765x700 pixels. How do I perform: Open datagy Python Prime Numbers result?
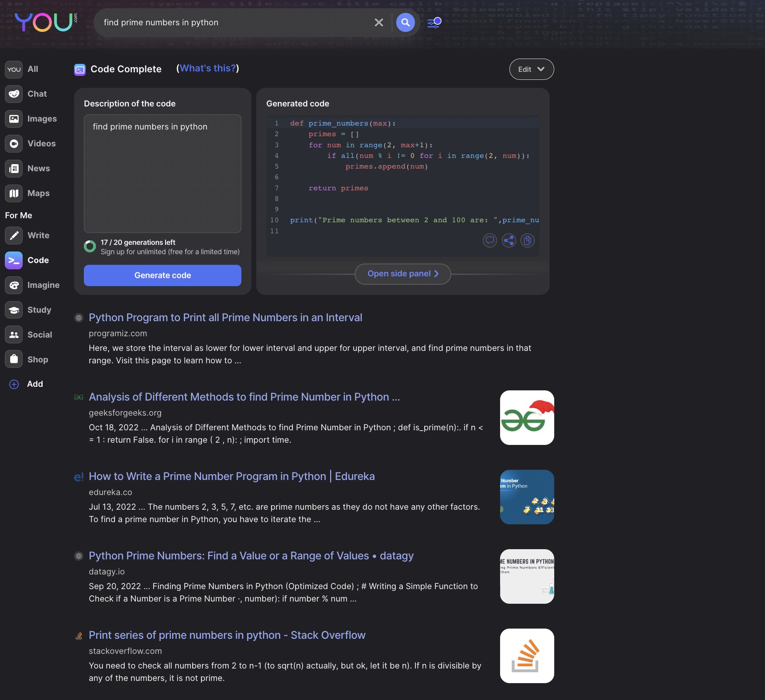pyautogui.click(x=251, y=556)
